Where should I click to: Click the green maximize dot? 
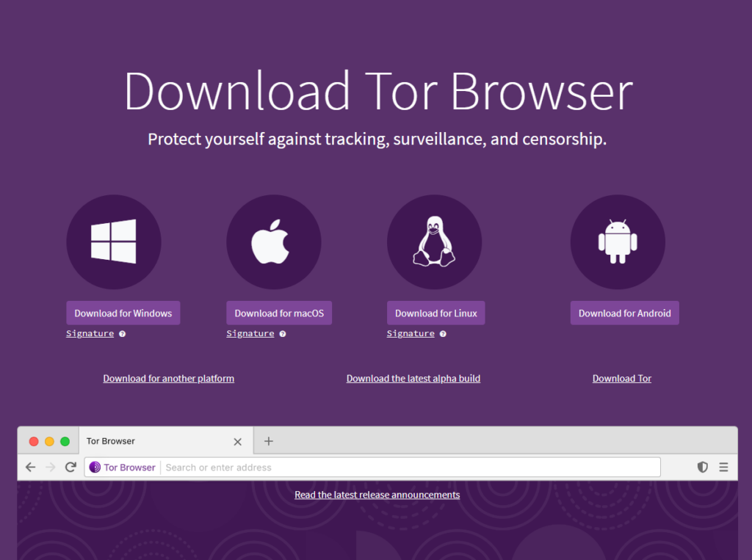pyautogui.click(x=65, y=441)
